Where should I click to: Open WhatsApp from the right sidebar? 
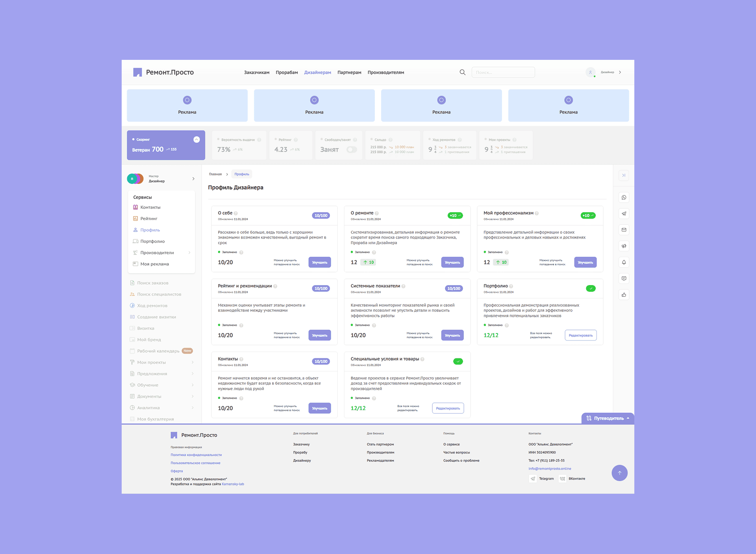click(x=624, y=198)
